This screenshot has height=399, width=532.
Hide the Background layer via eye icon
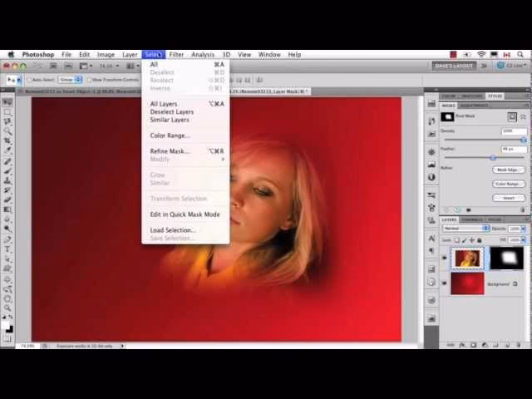[444, 283]
